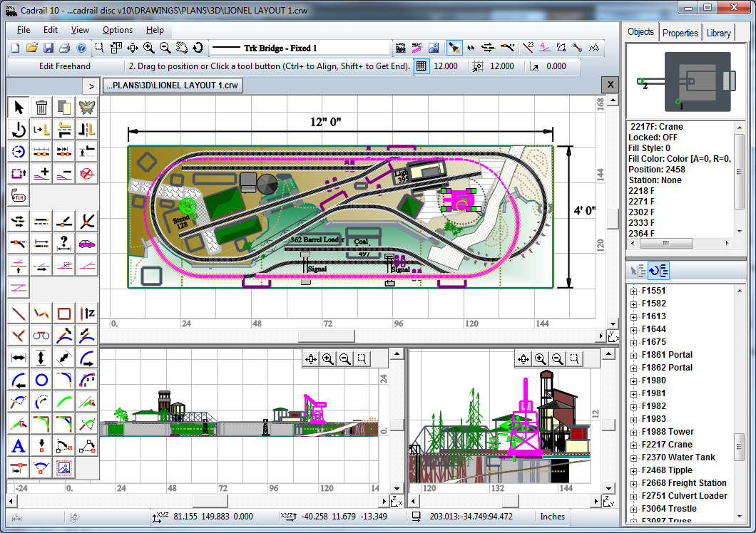Expand the F2217 Crane node
This screenshot has height=533, width=756.
pyautogui.click(x=633, y=445)
